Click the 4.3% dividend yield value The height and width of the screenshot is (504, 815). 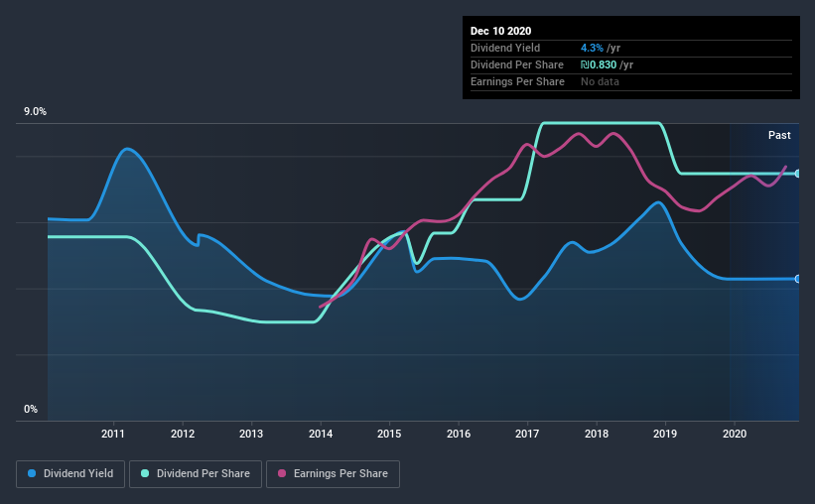[592, 48]
